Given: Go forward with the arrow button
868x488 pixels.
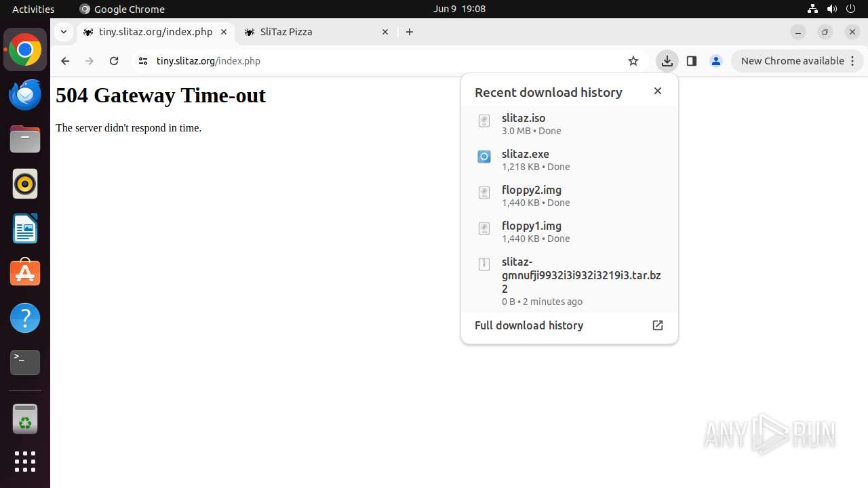Looking at the screenshot, I should [90, 61].
